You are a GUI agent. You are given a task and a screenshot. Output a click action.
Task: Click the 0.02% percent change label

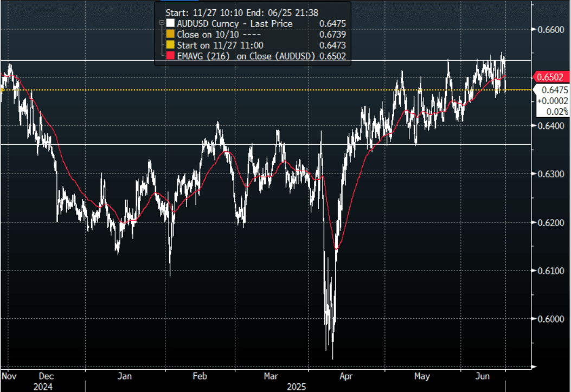coord(557,112)
